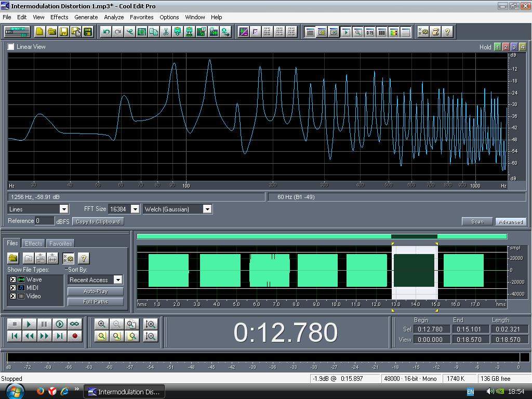This screenshot has width=532, height=399.
Task: Toggle Hold button 2 (red)
Action: (506, 47)
